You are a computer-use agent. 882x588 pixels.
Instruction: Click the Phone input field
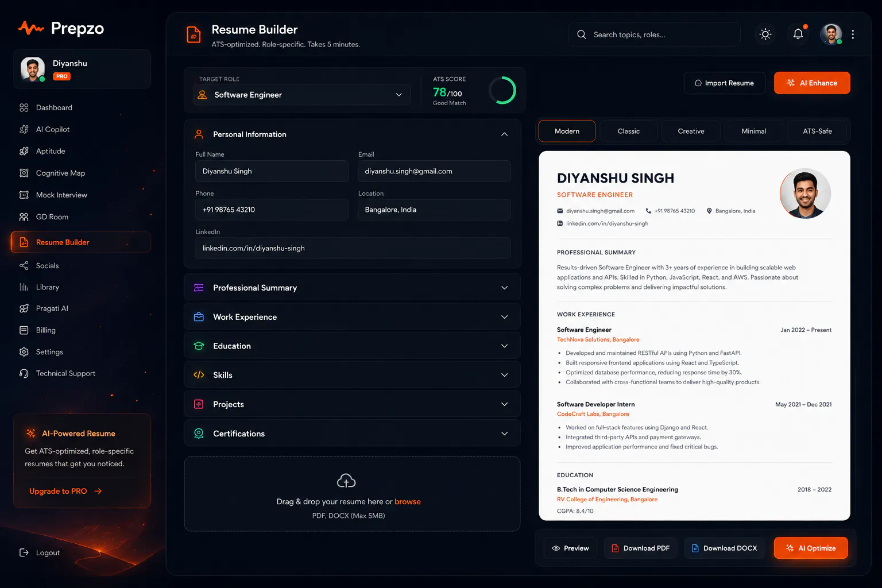pos(272,210)
